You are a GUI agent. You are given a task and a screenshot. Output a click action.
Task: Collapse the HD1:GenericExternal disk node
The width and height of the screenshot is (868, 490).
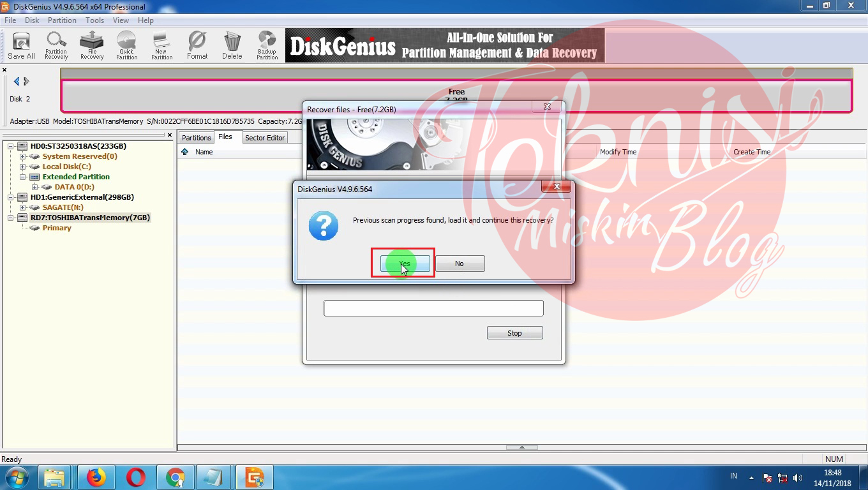(11, 197)
